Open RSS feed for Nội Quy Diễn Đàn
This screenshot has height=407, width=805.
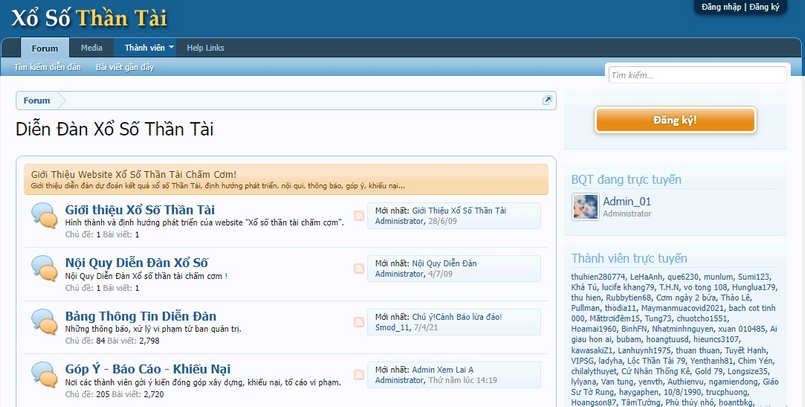pyautogui.click(x=359, y=269)
